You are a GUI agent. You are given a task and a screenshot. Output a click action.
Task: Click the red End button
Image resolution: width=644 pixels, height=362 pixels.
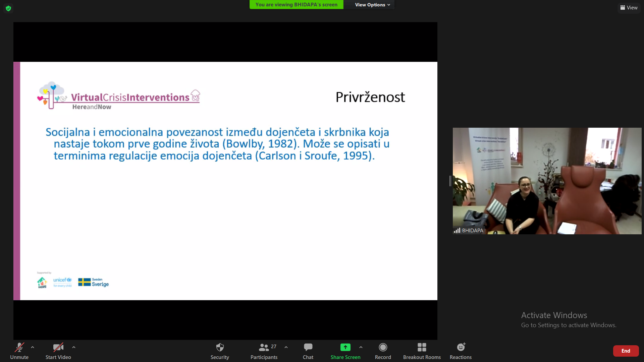[x=626, y=351]
